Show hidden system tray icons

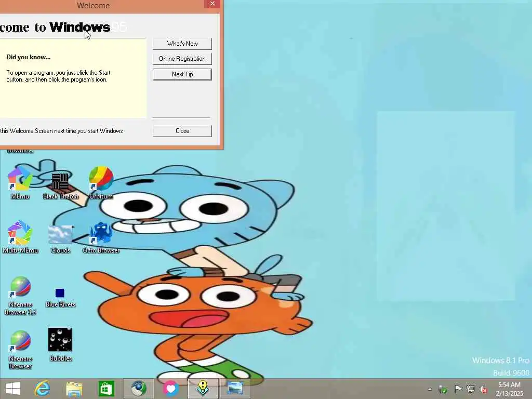(430, 389)
